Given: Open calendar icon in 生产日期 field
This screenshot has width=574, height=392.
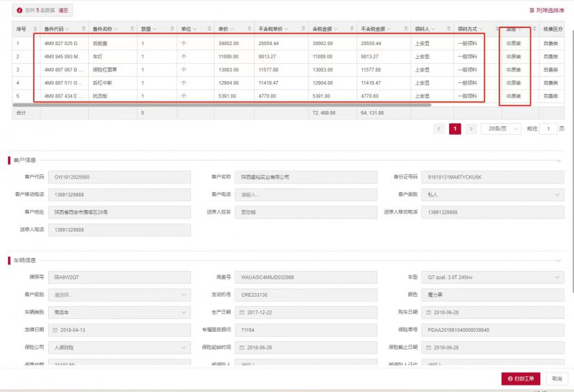Looking at the screenshot, I should pos(242,312).
